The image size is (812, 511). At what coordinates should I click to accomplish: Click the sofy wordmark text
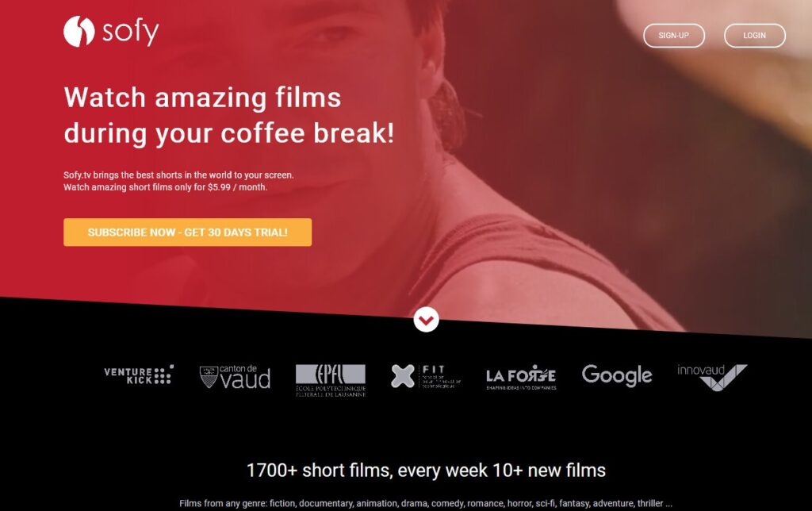pos(131,32)
